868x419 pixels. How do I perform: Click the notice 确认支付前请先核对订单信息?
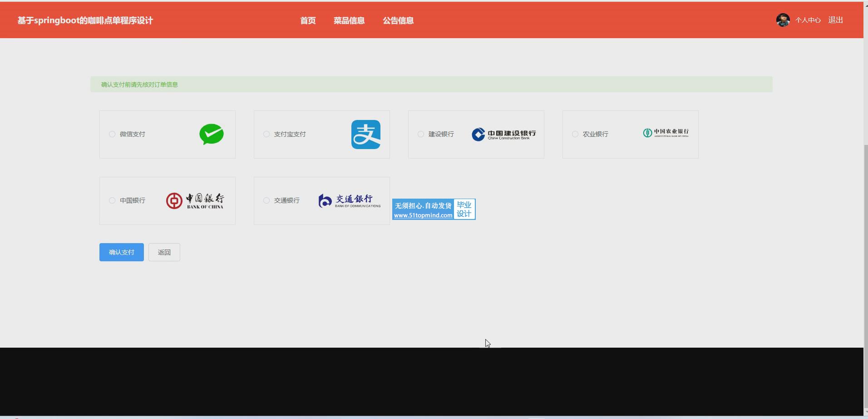click(139, 84)
